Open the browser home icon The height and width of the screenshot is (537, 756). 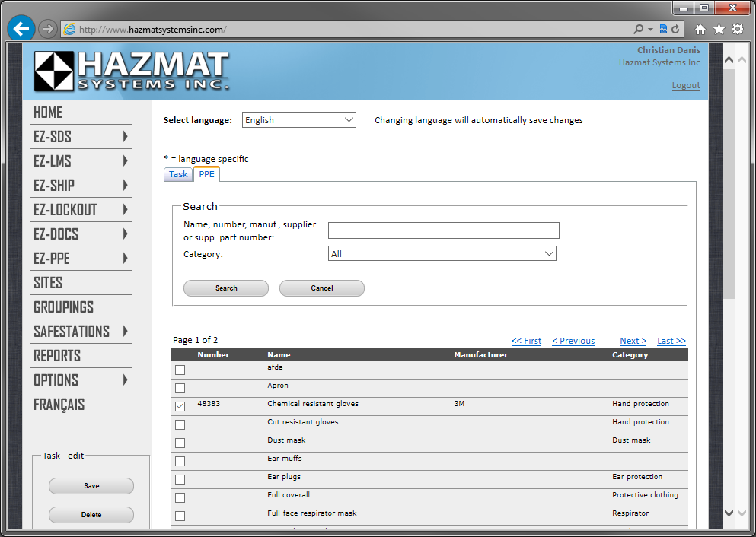tap(700, 30)
